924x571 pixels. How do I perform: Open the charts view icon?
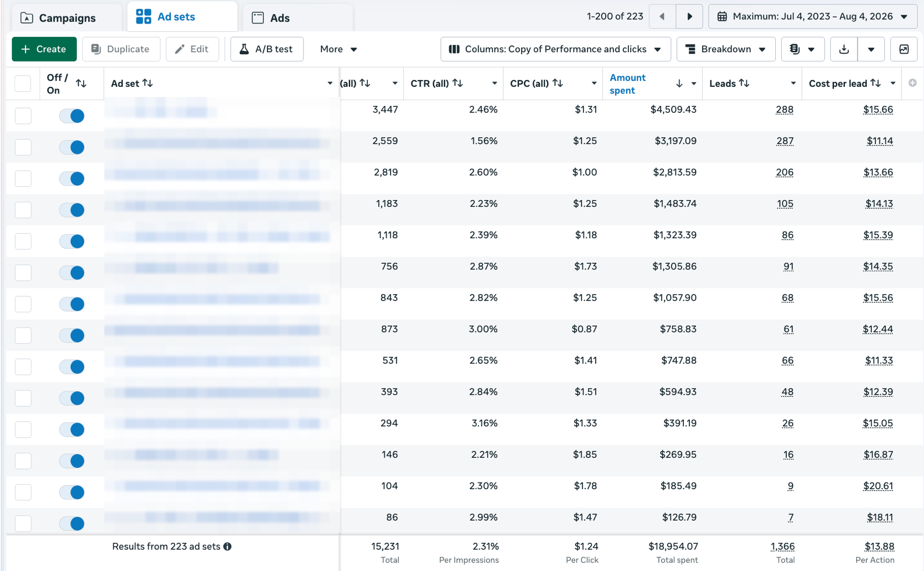tap(904, 49)
